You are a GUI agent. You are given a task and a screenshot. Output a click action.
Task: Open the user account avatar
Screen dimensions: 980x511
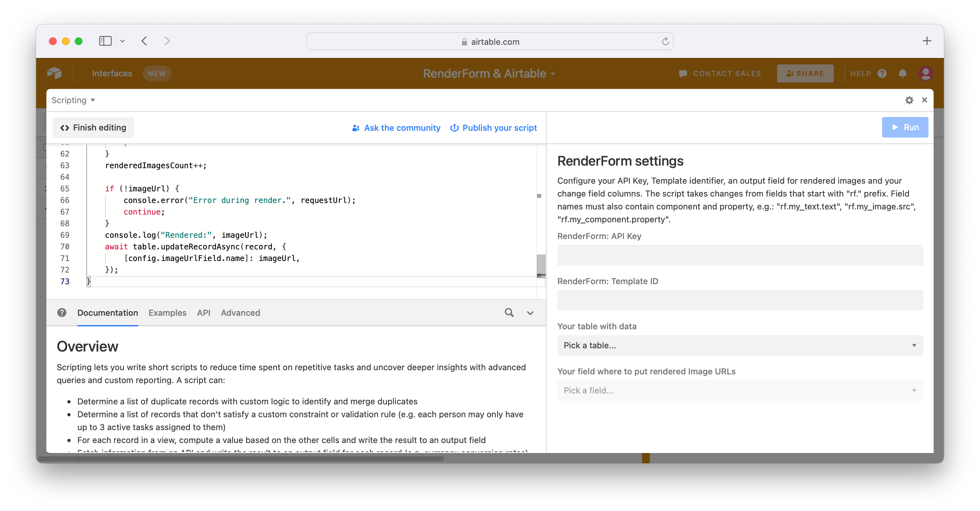coord(925,73)
